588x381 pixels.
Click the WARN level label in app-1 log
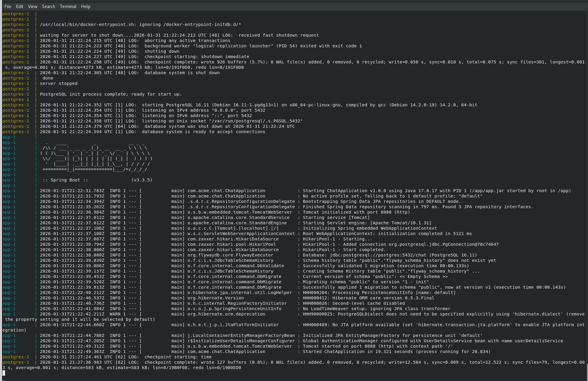click(x=115, y=314)
